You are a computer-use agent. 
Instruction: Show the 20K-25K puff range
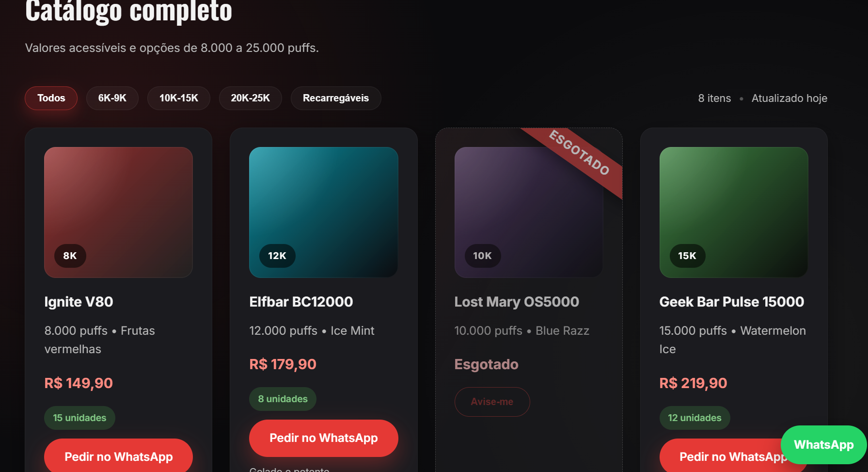[x=250, y=98]
